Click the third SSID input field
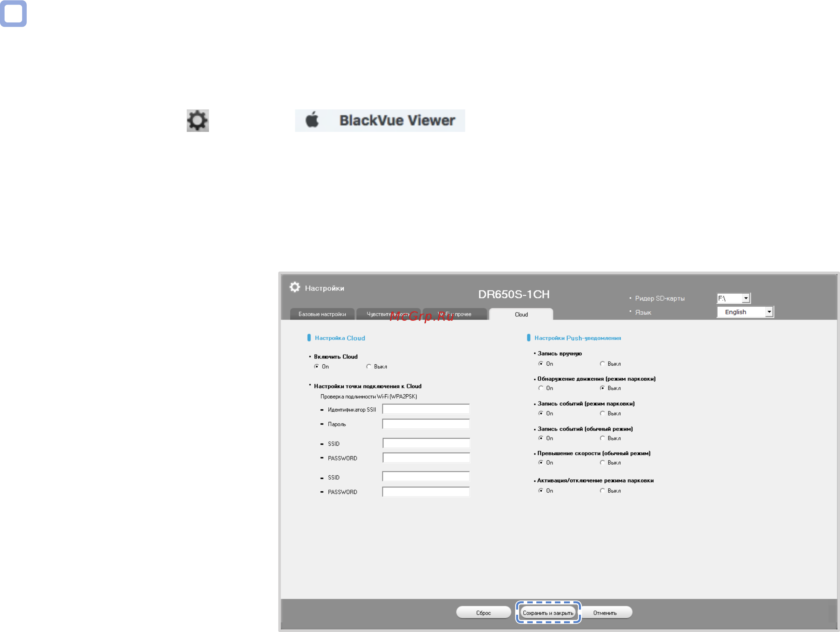Image resolution: width=840 pixels, height=632 pixels. pyautogui.click(x=426, y=477)
